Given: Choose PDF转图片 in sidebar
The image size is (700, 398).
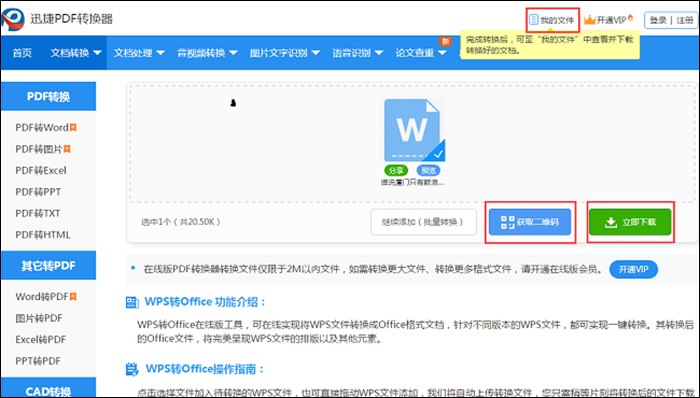Looking at the screenshot, I should (38, 149).
